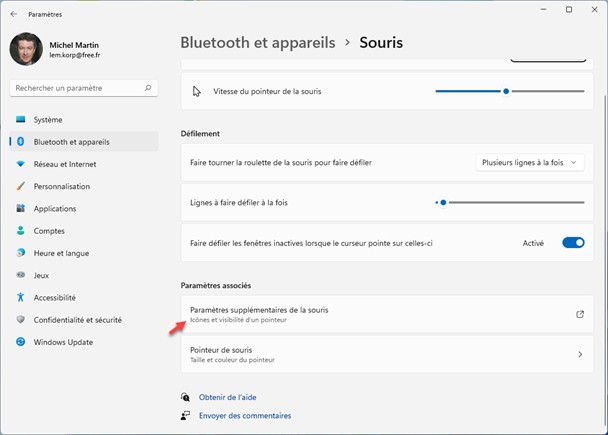Image resolution: width=608 pixels, height=435 pixels.
Task: Click the external link icon for mouse settings
Action: (x=580, y=314)
